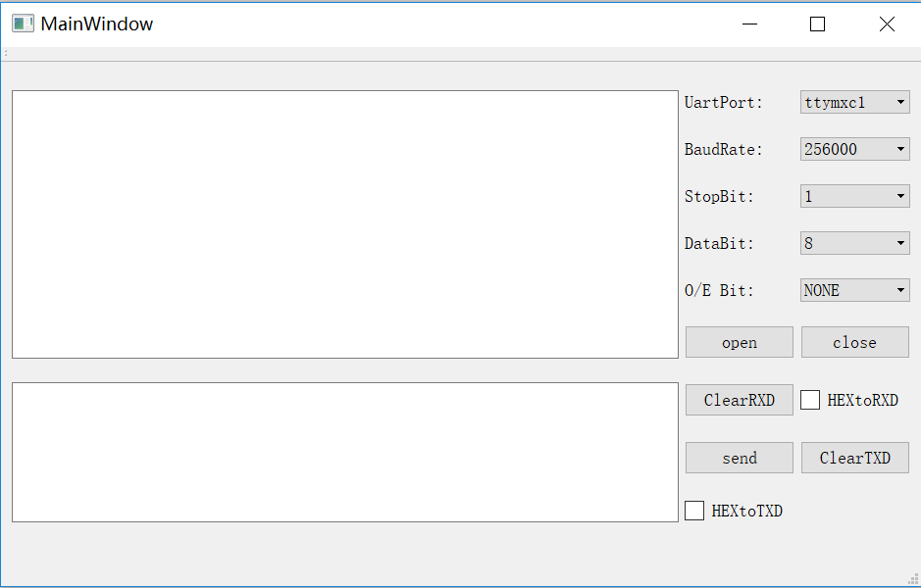Click the send button
Screen dimensions: 921x588
pyautogui.click(x=739, y=458)
